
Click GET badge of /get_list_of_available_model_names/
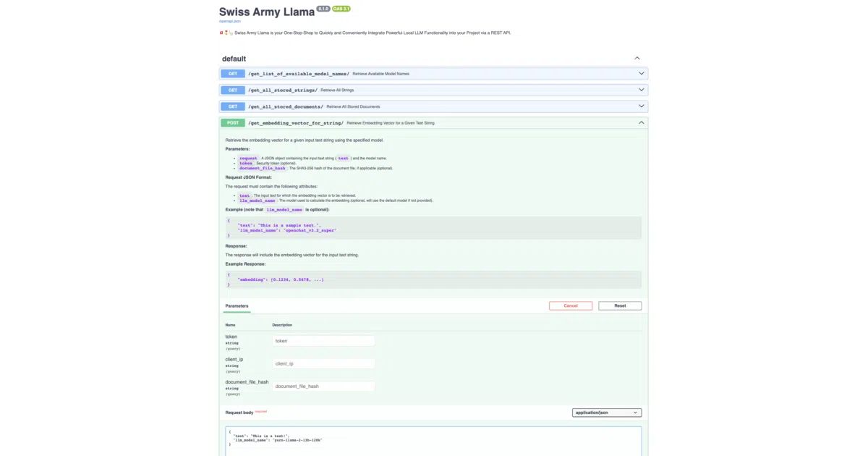233,73
